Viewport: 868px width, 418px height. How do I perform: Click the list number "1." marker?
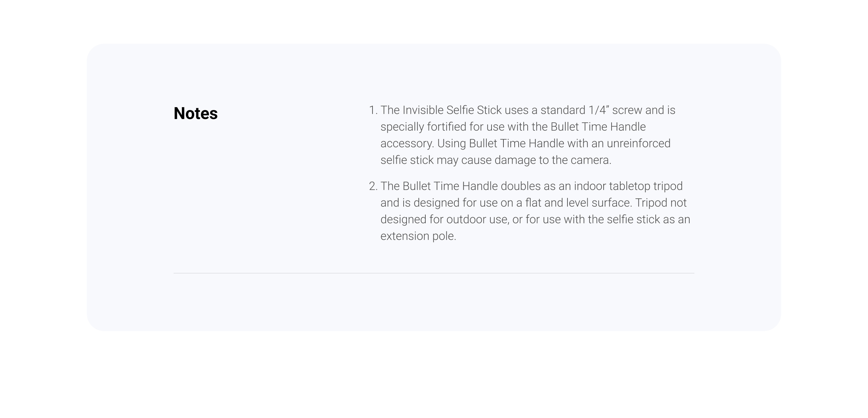pos(373,110)
